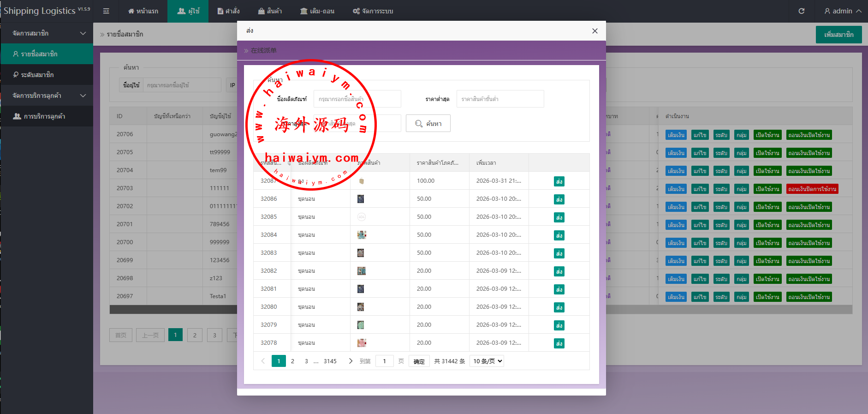Close the ส่ง dialog with X
The height and width of the screenshot is (414, 868).
[x=595, y=31]
